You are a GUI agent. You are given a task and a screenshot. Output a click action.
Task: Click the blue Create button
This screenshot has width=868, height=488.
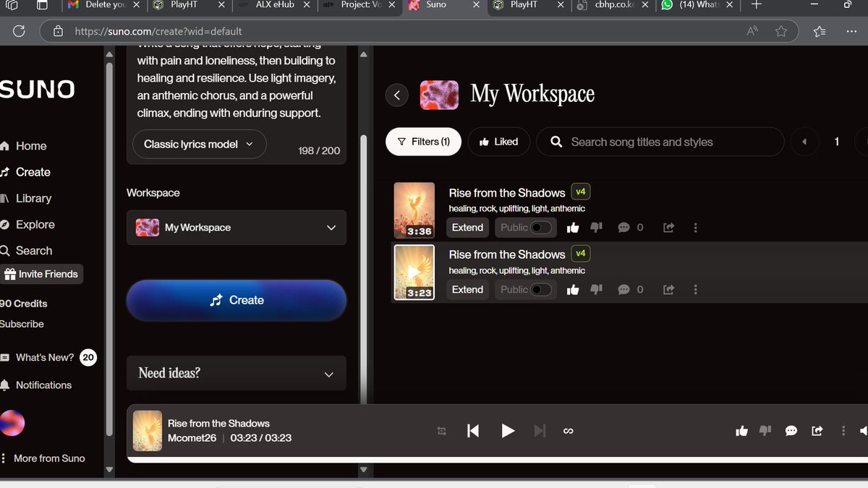pos(237,300)
